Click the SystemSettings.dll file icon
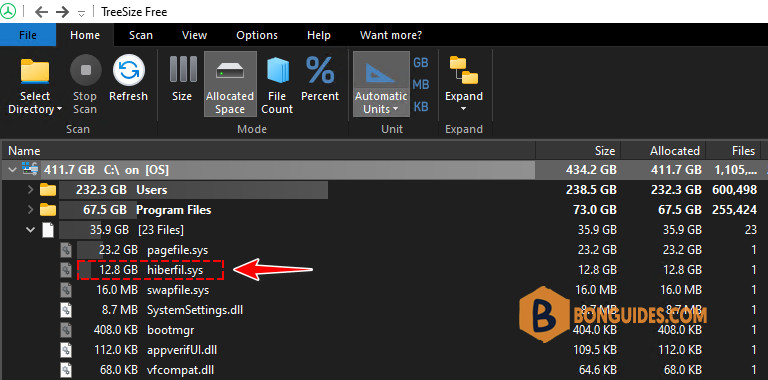Screen dimensions: 768x380 tap(66, 310)
